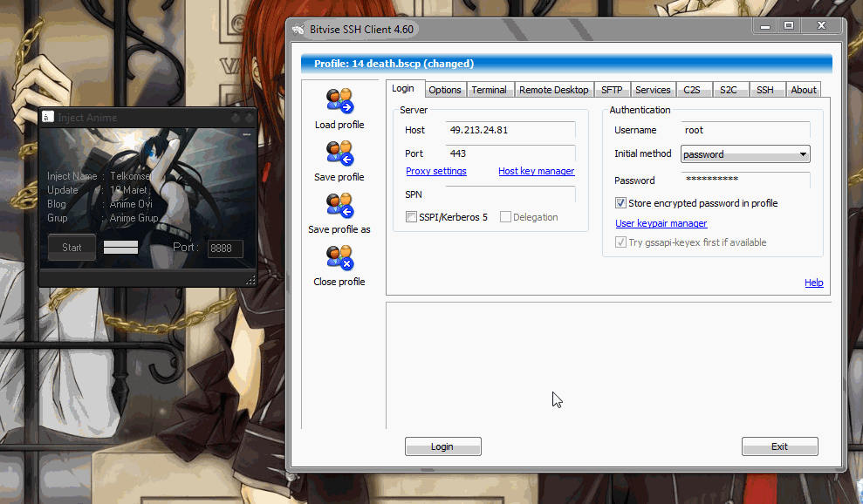Viewport: 863px width, 504px height.
Task: Open the User keypair manager link
Action: coord(661,223)
